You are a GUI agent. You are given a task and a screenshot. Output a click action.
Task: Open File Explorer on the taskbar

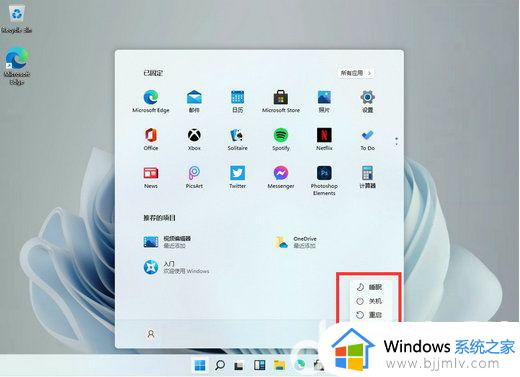(x=279, y=365)
